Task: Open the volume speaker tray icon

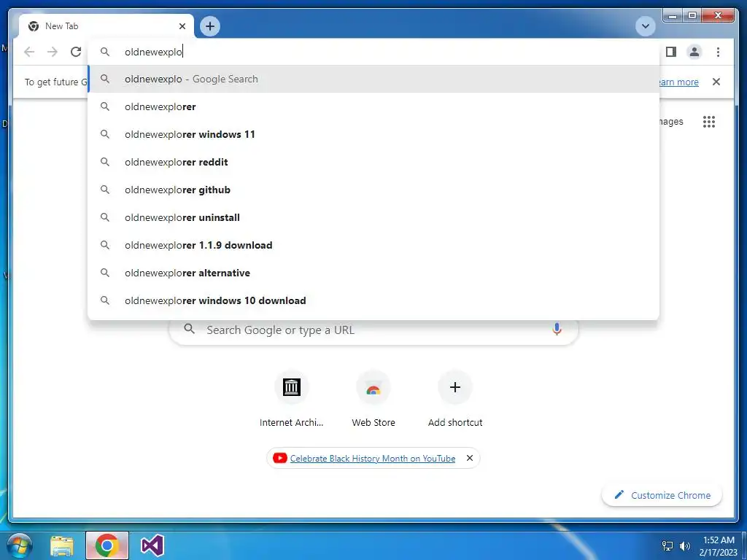Action: coord(685,545)
